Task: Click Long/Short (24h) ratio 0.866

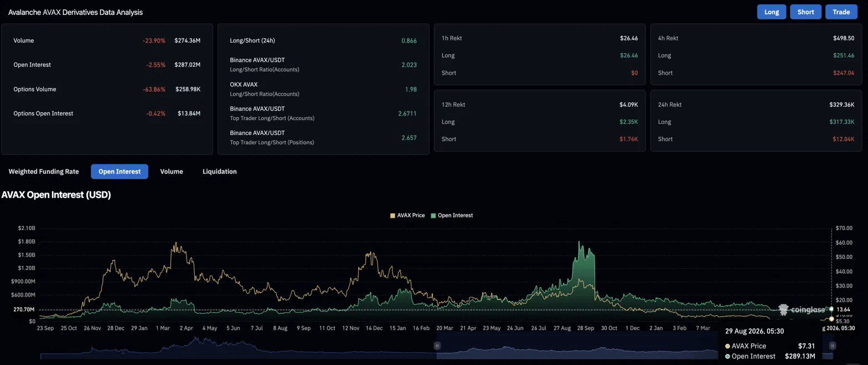Action: coord(409,40)
